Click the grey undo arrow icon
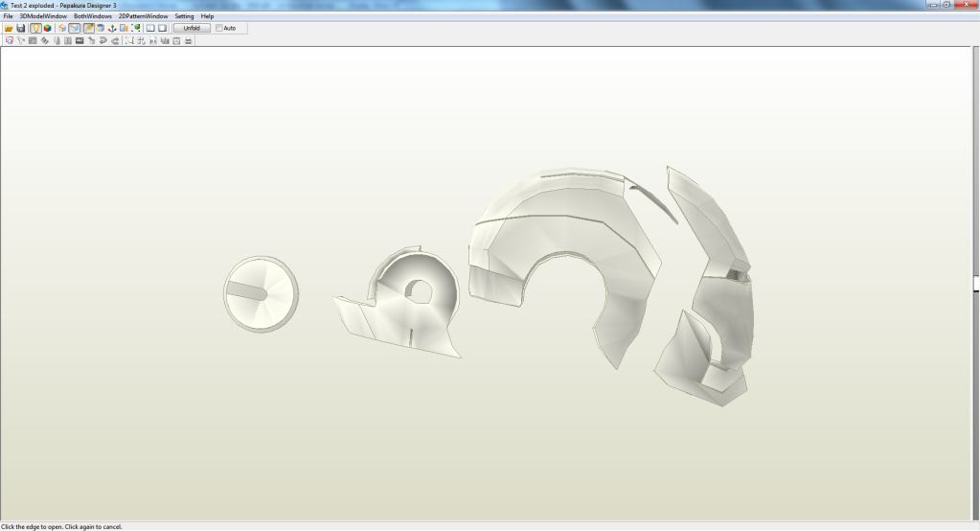Image resolution: width=980 pixels, height=531 pixels. tap(103, 40)
